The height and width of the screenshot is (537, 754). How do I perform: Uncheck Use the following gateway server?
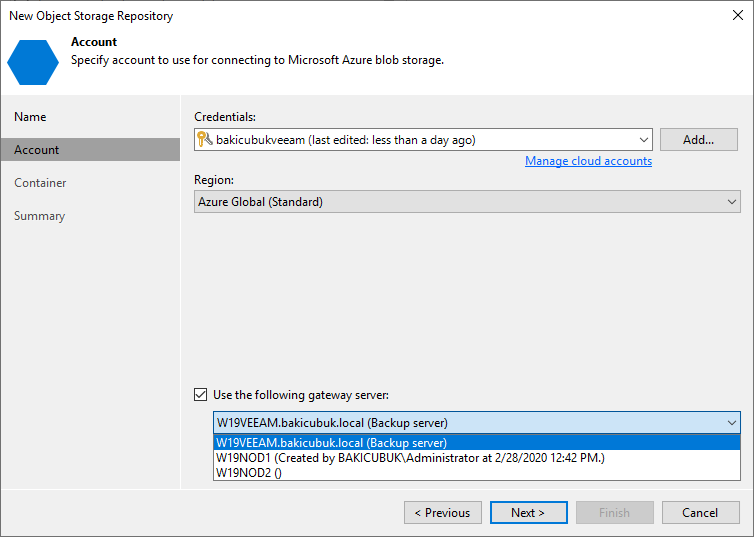(x=201, y=395)
